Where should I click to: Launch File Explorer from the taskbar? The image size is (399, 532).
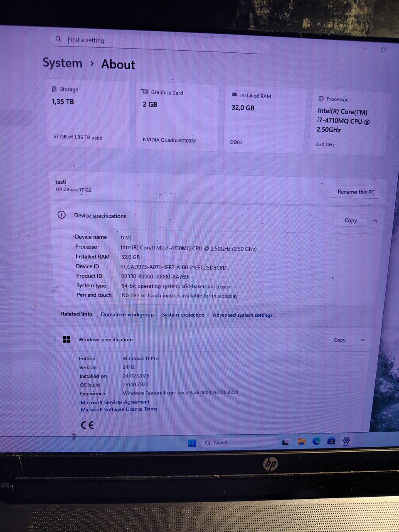click(x=301, y=441)
